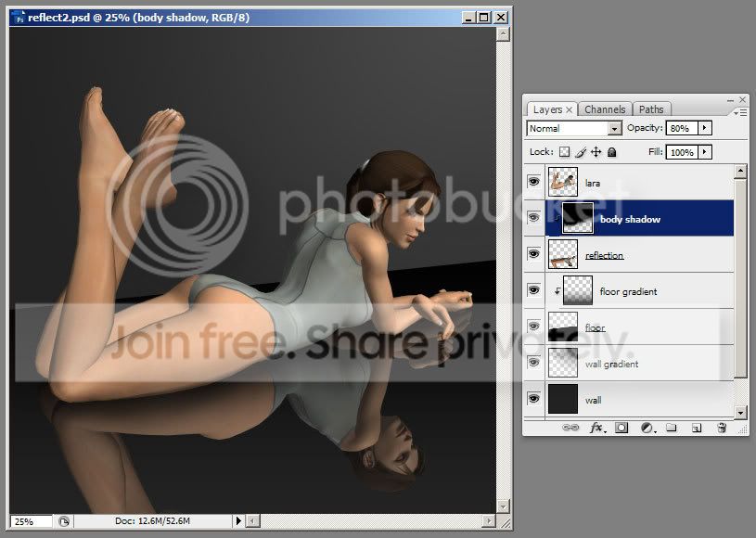Screen dimensions: 756x538
Task: Open the Layers panel options menu
Action: [740, 112]
